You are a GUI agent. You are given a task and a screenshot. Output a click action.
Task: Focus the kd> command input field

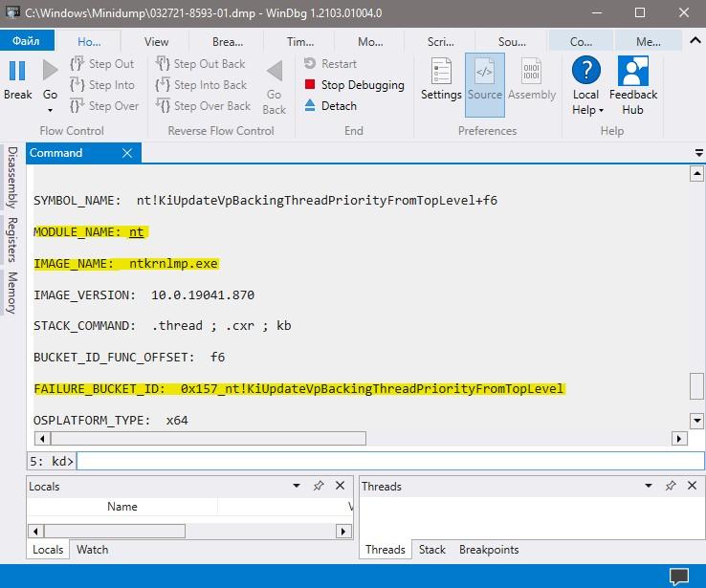390,461
